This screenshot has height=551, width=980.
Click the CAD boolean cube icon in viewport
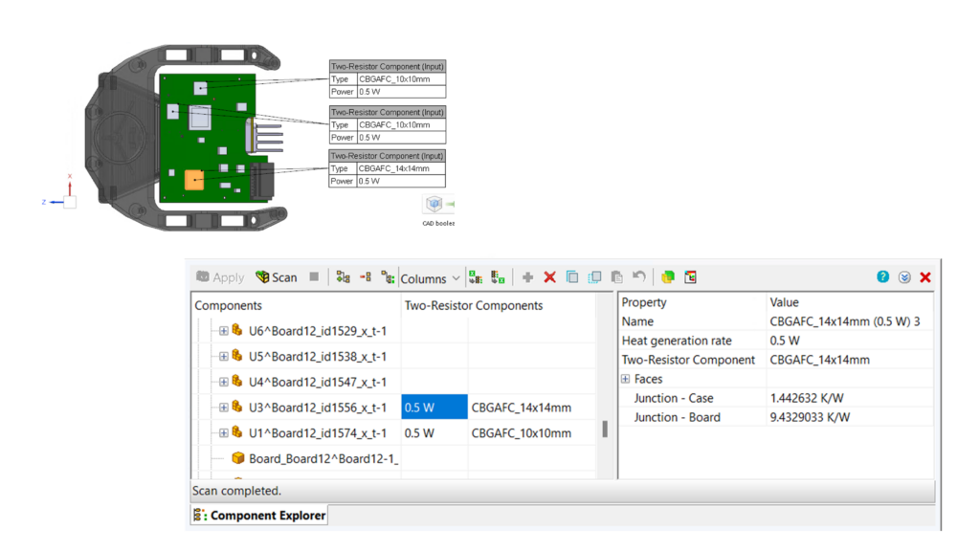tap(434, 204)
